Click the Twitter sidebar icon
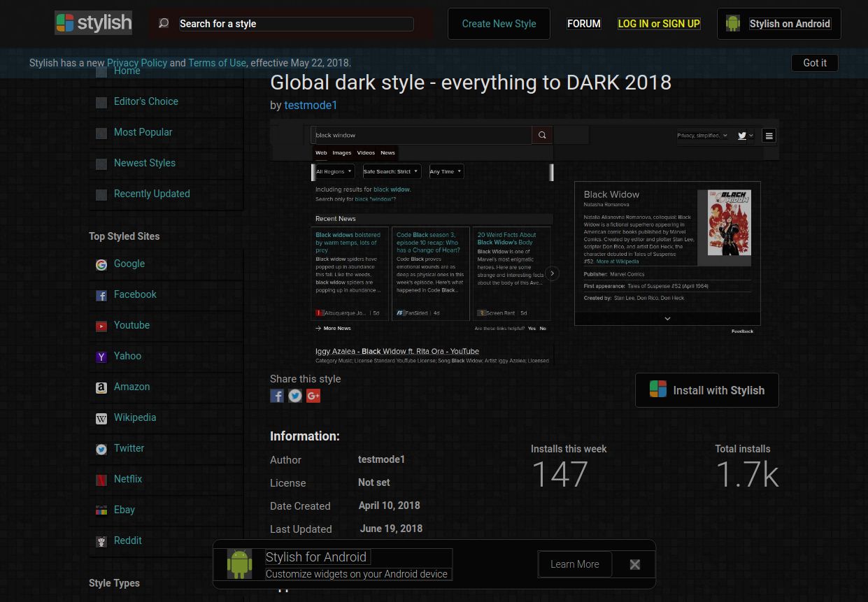Viewport: 868px width, 602px height. pyautogui.click(x=101, y=449)
